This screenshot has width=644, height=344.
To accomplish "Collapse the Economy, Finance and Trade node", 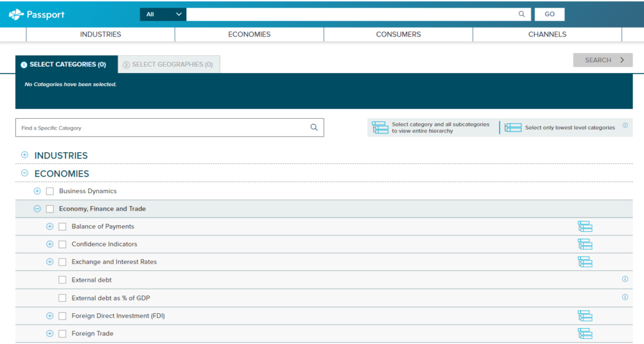I will 37,209.
